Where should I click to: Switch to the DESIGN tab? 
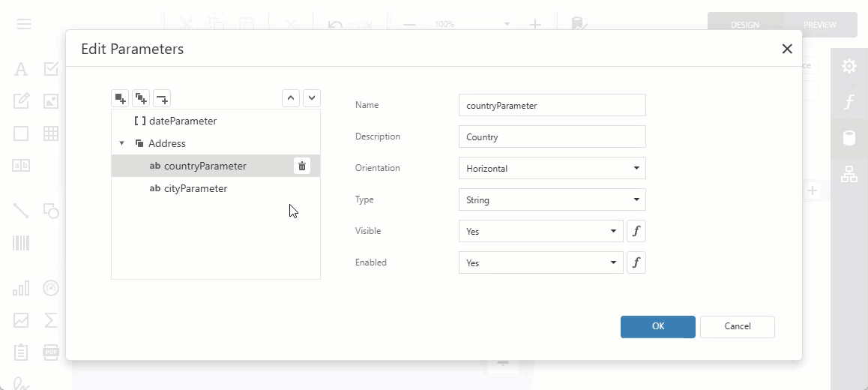[x=744, y=24]
